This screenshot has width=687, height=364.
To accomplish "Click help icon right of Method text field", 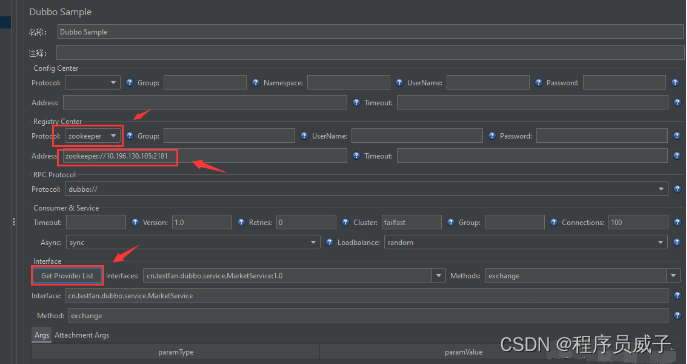I will (x=677, y=315).
